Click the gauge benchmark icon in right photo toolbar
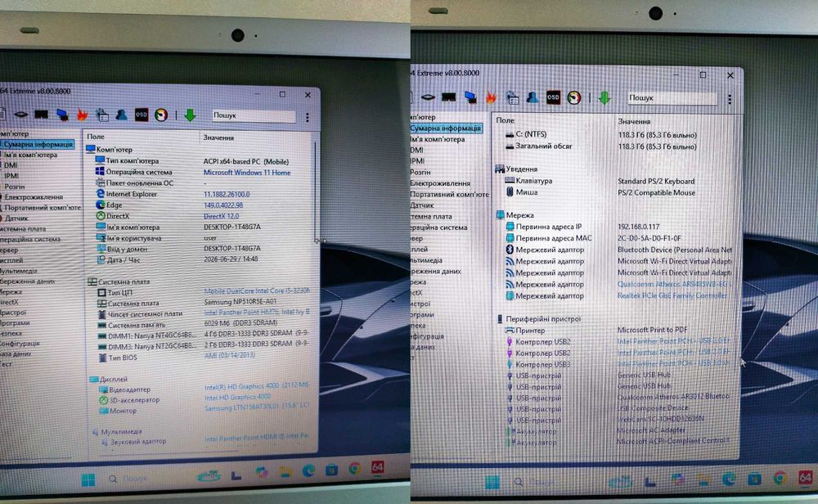818x504 pixels. [574, 97]
